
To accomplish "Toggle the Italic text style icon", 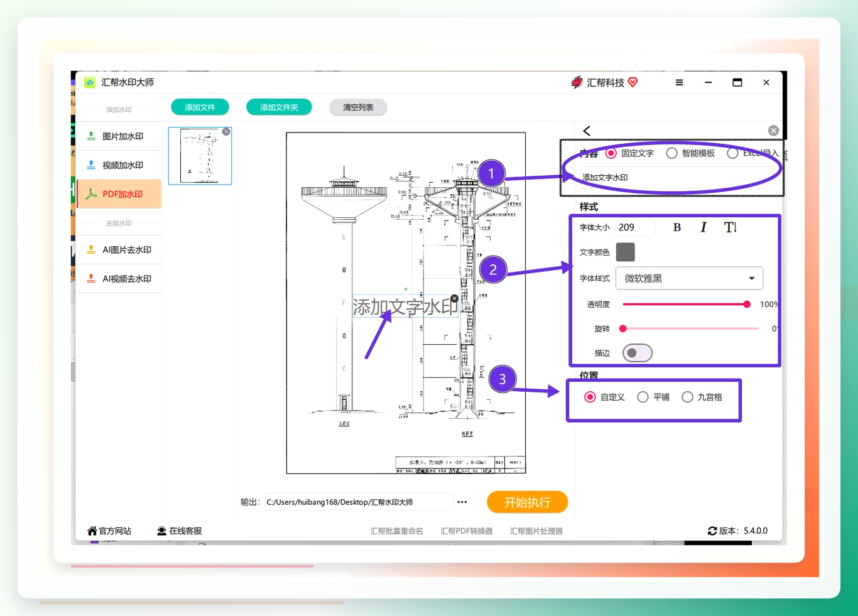I will (703, 227).
